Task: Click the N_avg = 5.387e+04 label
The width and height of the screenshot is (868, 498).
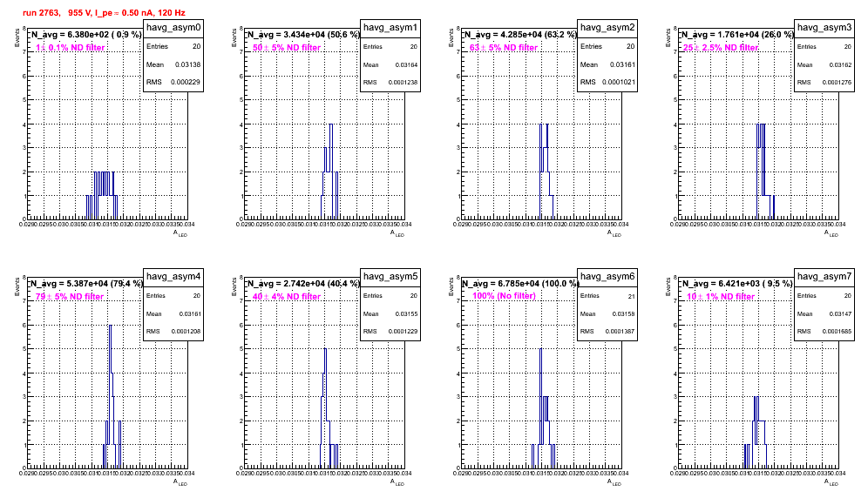Action: (x=85, y=283)
